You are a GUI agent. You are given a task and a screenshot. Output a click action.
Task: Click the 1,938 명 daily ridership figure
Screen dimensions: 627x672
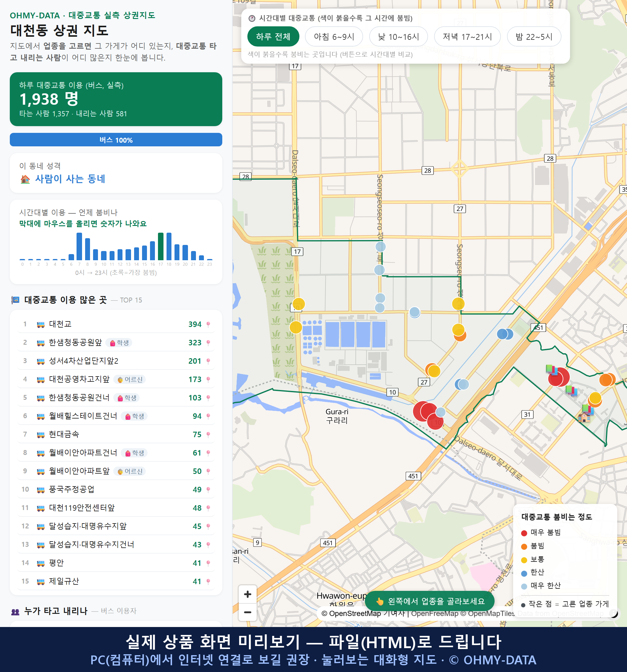49,99
